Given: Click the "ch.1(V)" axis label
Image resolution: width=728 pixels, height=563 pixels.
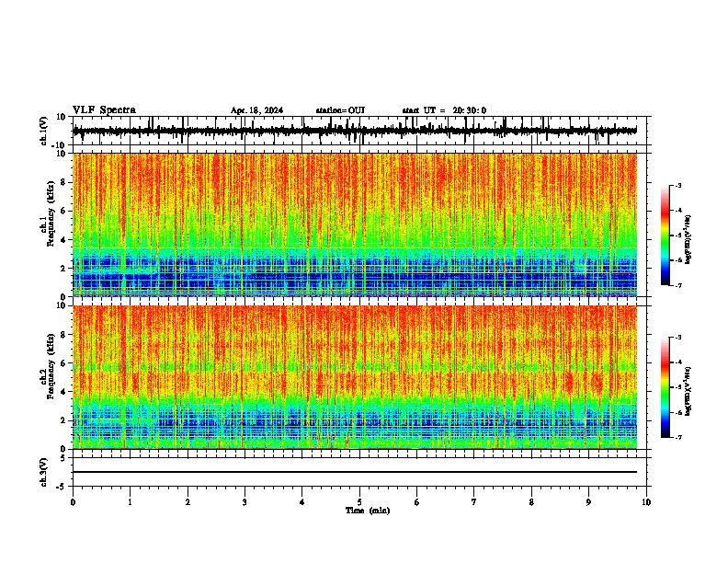Looking at the screenshot, I should tap(44, 131).
